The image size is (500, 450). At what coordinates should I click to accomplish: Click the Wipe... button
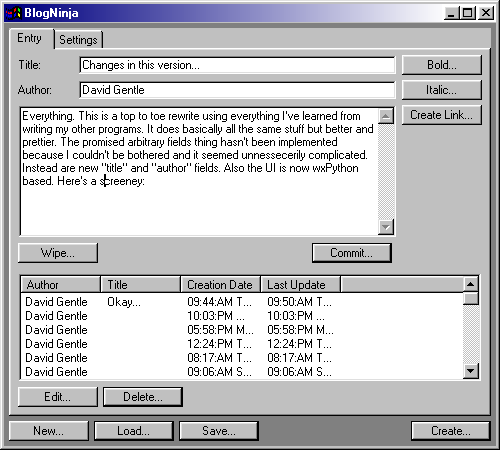tap(58, 253)
